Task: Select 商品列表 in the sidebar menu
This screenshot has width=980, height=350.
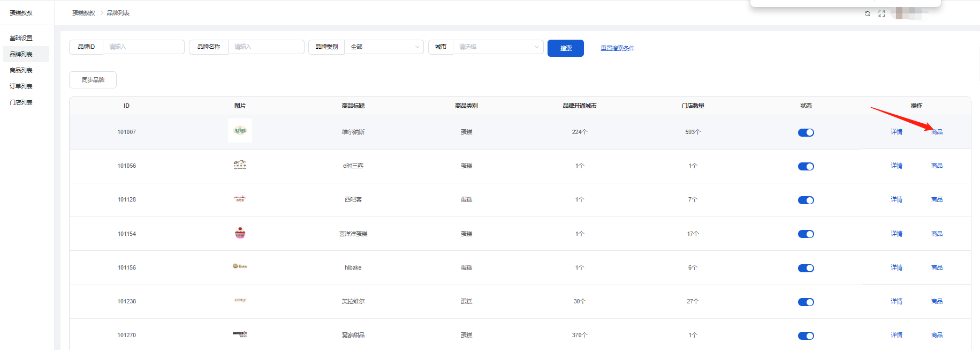Action: point(21,70)
